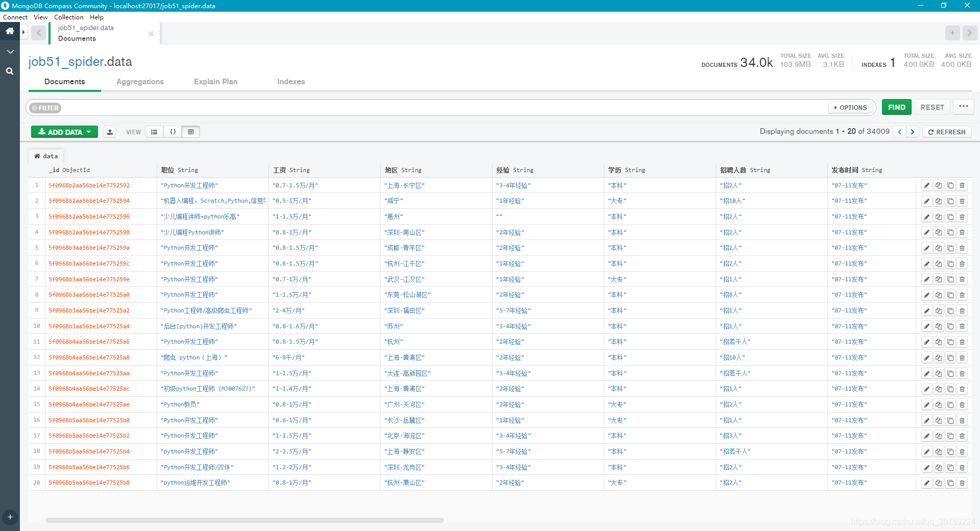Open the ADD DATA dropdown

point(64,132)
